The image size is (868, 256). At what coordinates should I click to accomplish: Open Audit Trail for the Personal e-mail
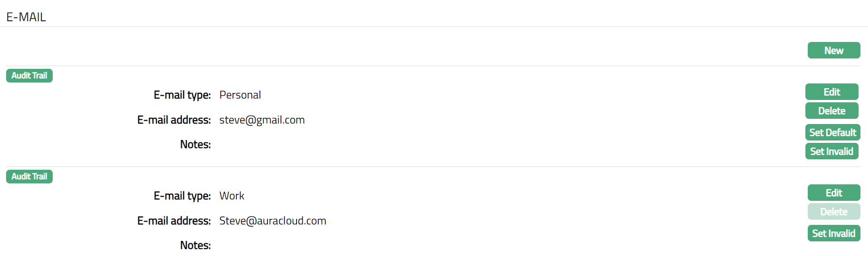click(x=29, y=75)
